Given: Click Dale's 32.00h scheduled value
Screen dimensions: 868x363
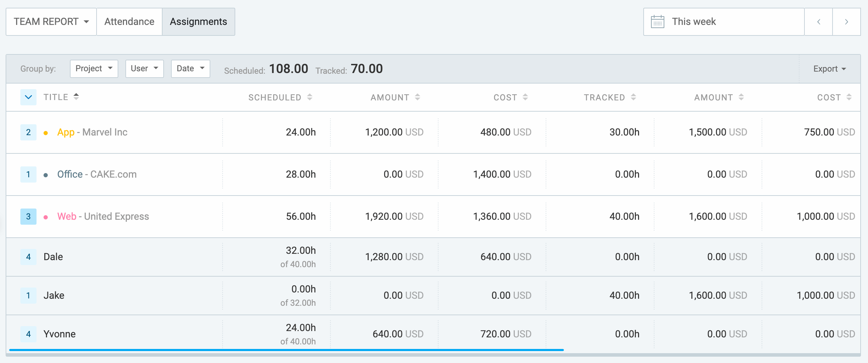Looking at the screenshot, I should 301,251.
